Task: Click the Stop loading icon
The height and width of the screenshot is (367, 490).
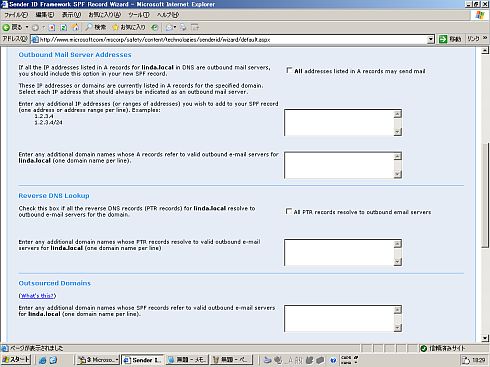Action: [52, 28]
